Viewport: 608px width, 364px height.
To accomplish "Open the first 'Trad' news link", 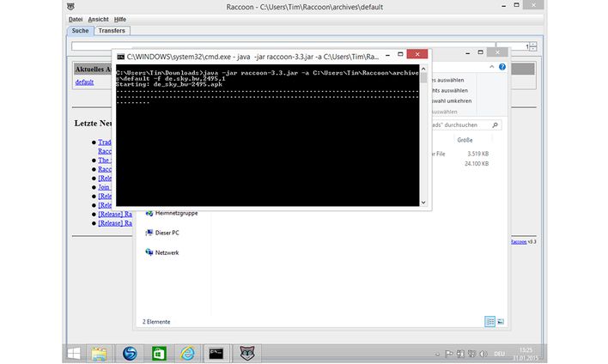I will (x=105, y=143).
